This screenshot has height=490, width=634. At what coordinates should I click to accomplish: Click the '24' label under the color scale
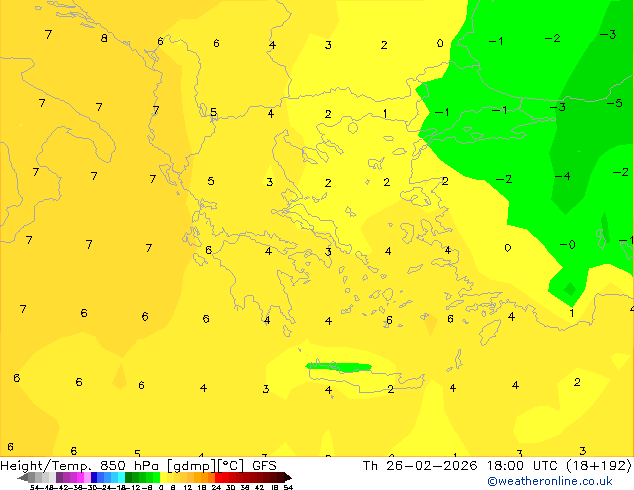tap(216, 487)
